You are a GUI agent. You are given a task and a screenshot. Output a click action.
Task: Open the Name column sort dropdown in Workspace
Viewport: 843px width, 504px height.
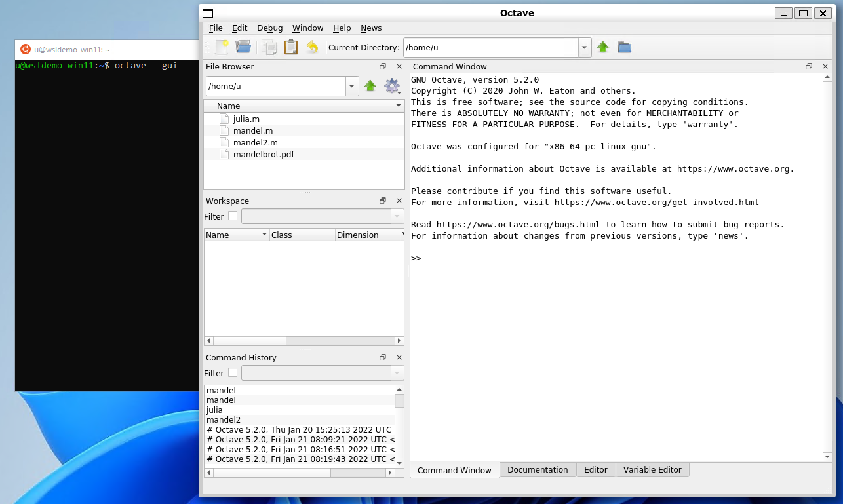(265, 234)
